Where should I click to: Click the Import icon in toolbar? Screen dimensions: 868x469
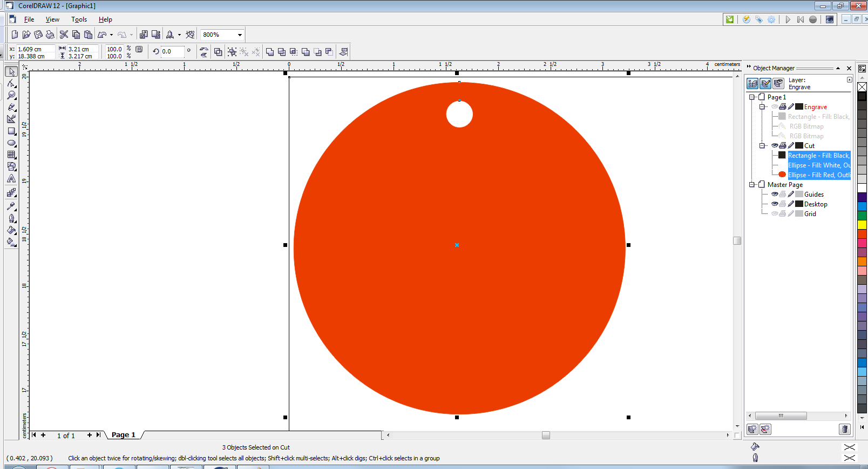coord(144,35)
